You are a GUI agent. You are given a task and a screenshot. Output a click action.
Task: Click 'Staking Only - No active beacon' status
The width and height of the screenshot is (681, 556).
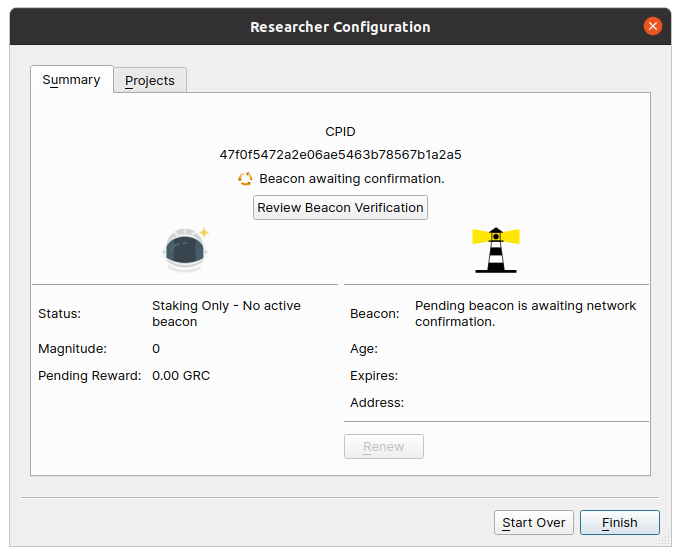click(226, 314)
